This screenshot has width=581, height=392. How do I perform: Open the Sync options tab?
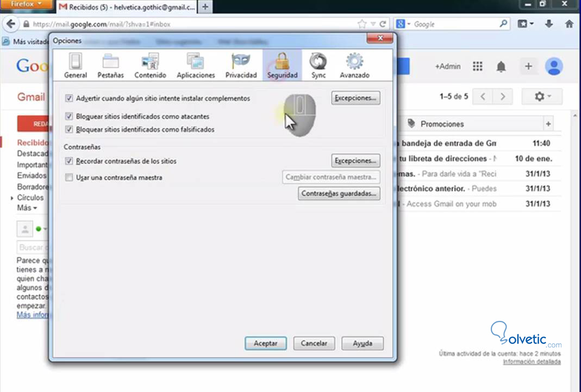pos(318,66)
